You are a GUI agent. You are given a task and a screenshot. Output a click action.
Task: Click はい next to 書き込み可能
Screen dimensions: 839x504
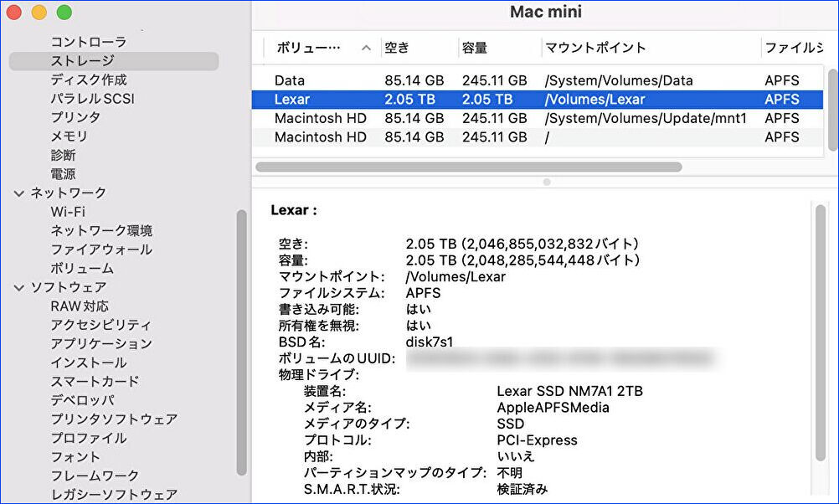(419, 309)
